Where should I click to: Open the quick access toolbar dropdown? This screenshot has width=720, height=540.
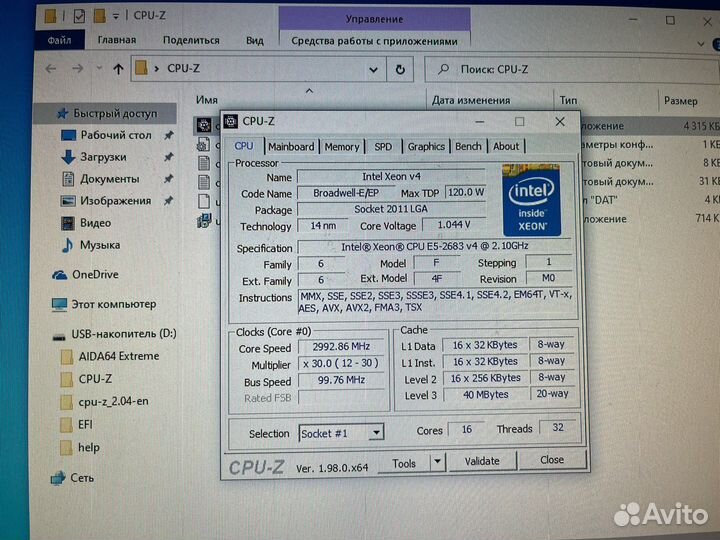(115, 17)
